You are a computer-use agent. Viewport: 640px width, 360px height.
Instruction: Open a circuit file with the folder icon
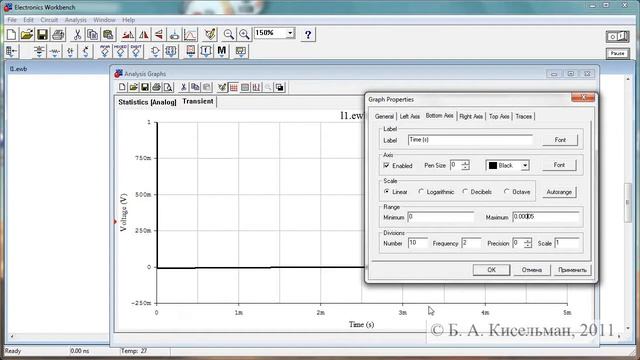(x=27, y=35)
